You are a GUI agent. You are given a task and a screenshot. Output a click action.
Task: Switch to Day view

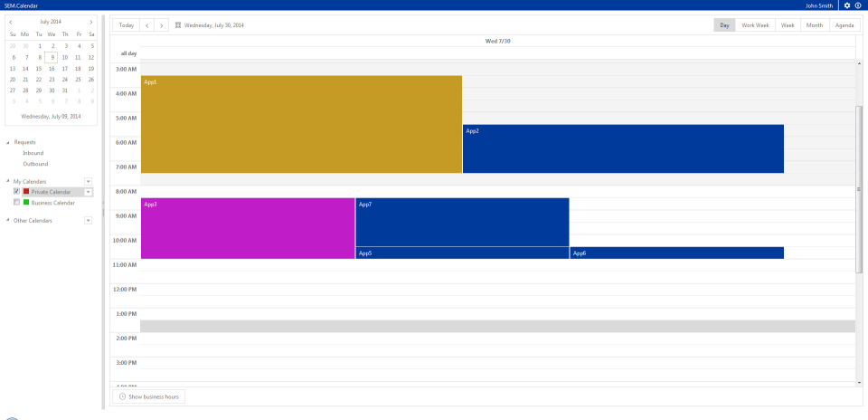724,25
